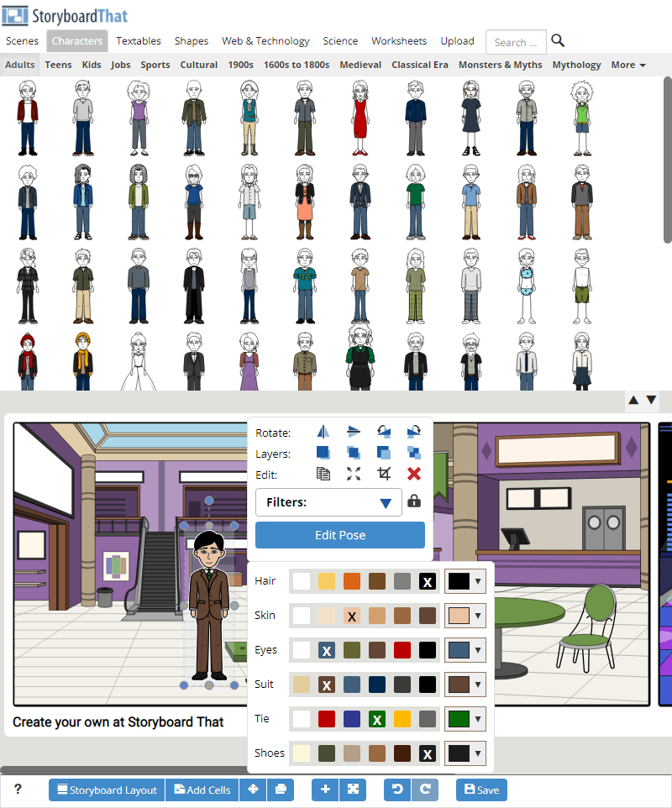Flip the character horizontally
672x808 pixels.
pos(324,433)
